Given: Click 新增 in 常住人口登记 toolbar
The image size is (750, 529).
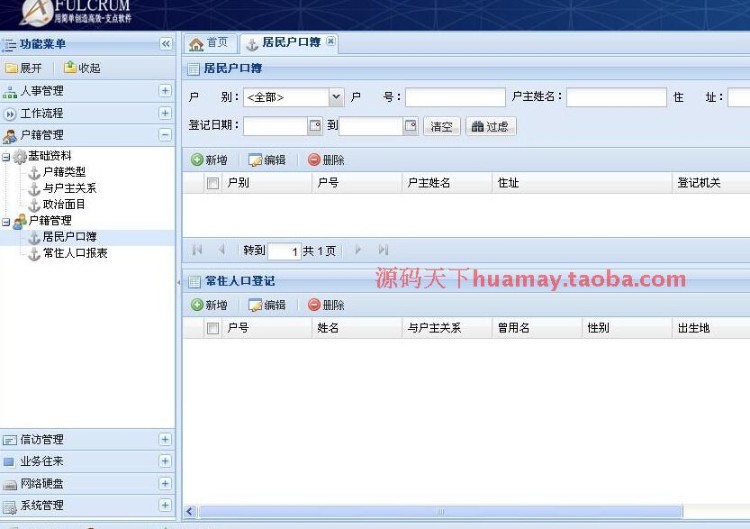Looking at the screenshot, I should pos(210,305).
